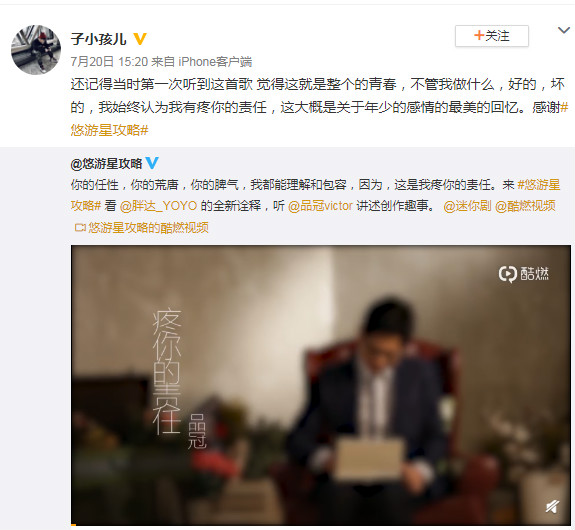
Task: Click the gold verified badge beside 子小孩儿
Action: [140, 39]
